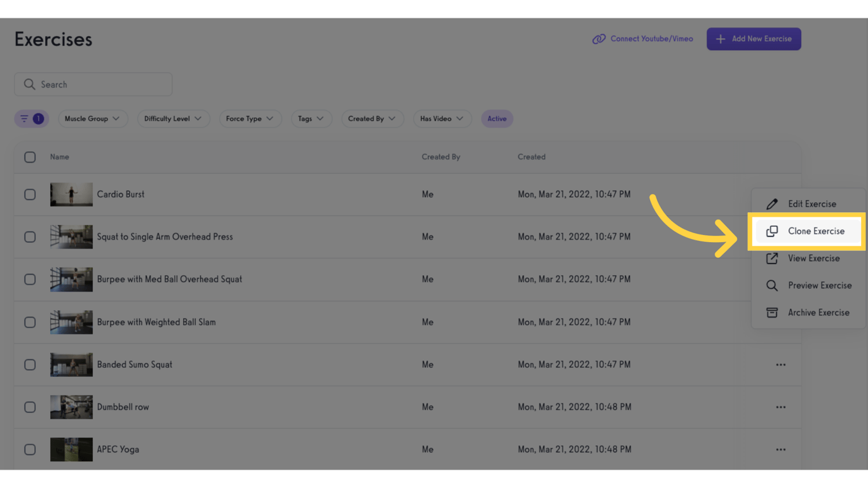Image resolution: width=868 pixels, height=488 pixels.
Task: Click the magnifier icon beside Preview Exercise
Action: tap(772, 286)
